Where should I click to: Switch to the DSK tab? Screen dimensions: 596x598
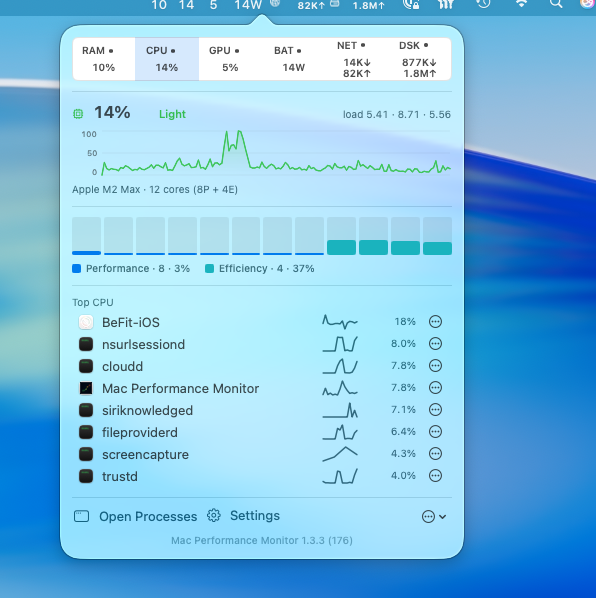point(419,59)
